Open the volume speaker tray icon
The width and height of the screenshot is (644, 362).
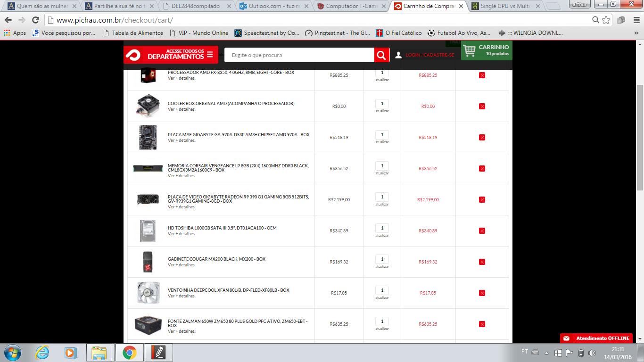592,353
